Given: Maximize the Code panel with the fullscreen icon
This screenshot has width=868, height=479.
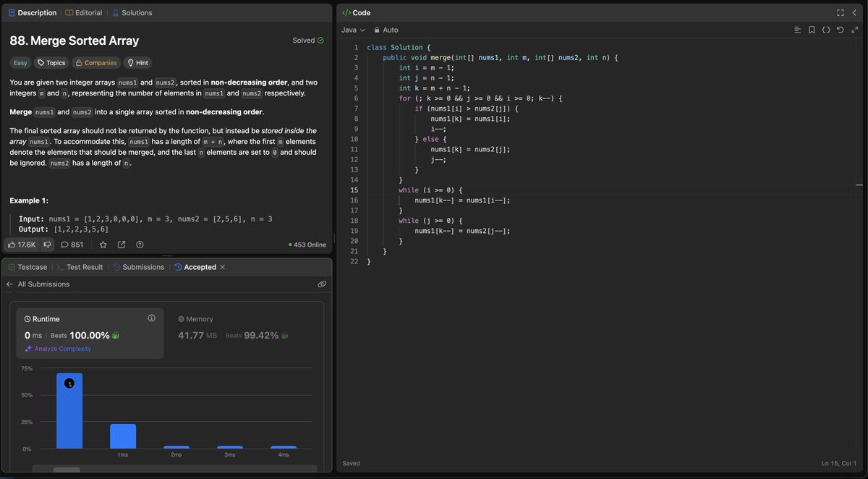Looking at the screenshot, I should coord(841,12).
